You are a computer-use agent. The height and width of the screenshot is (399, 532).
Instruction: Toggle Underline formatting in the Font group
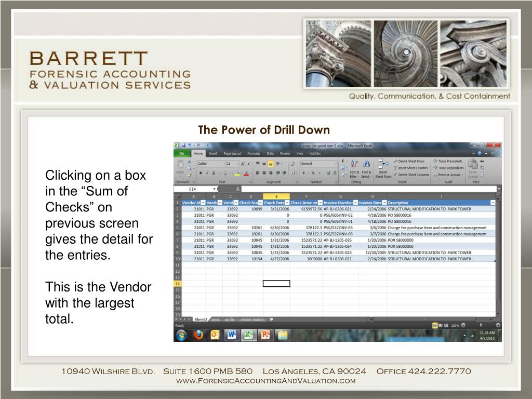(214, 173)
